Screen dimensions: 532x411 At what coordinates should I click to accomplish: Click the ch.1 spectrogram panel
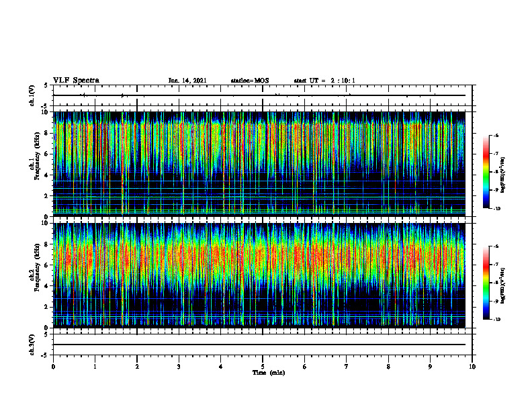click(259, 164)
